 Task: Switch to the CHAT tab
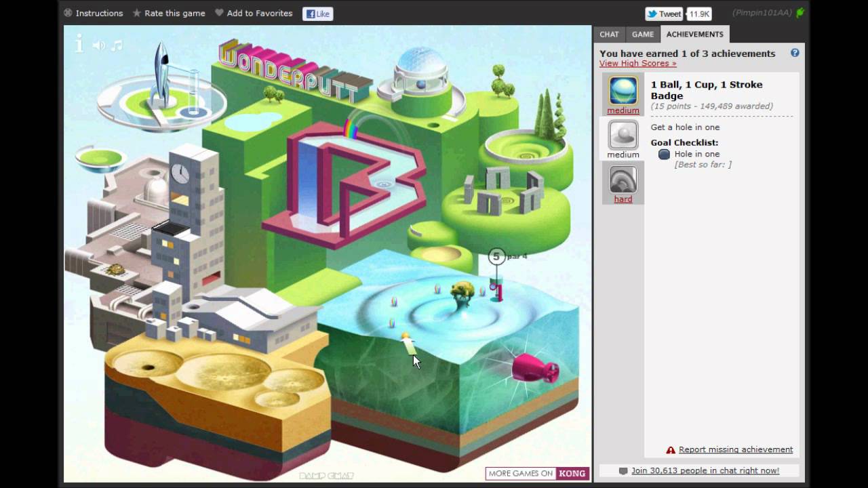click(609, 34)
